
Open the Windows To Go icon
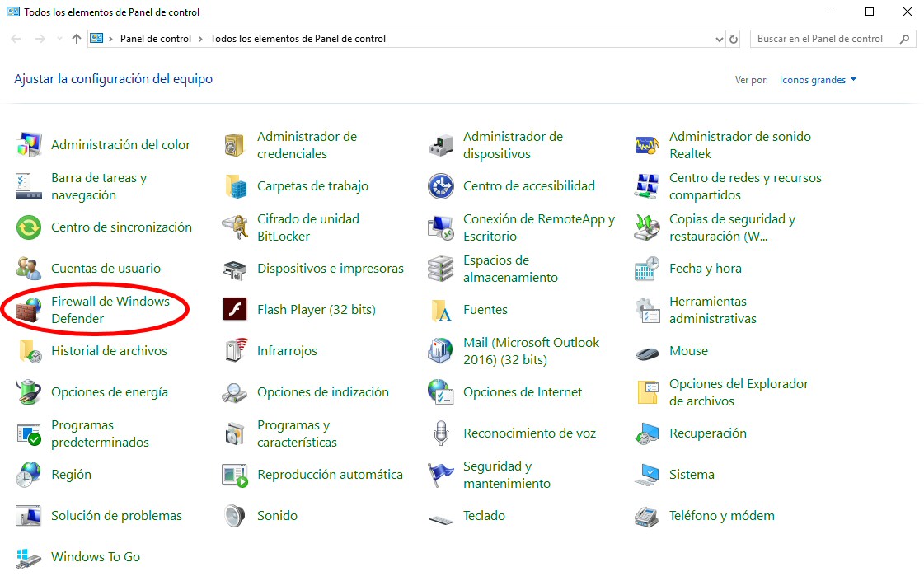click(x=29, y=557)
